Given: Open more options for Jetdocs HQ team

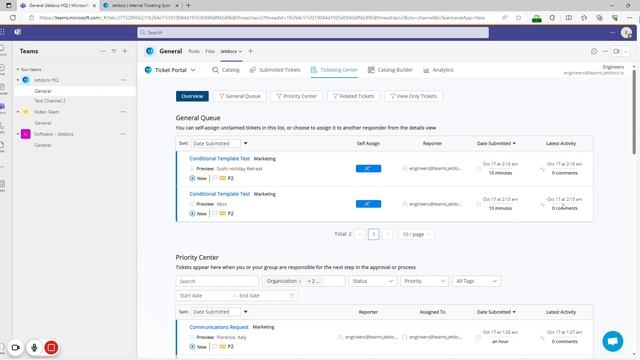Looking at the screenshot, I should click(123, 80).
